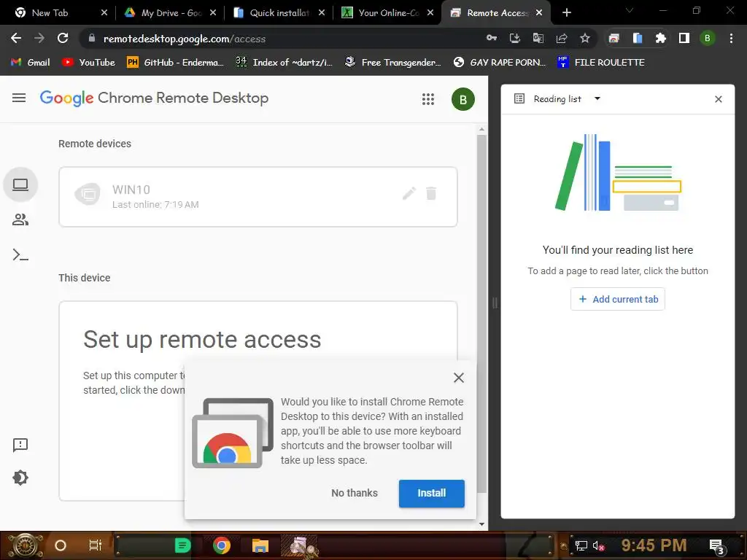The height and width of the screenshot is (560, 747).
Task: Open File Explorer from the taskbar
Action: 260,545
